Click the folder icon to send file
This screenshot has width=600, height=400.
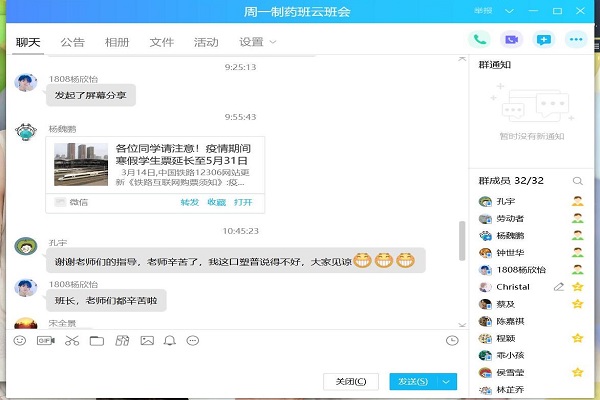[x=97, y=341]
